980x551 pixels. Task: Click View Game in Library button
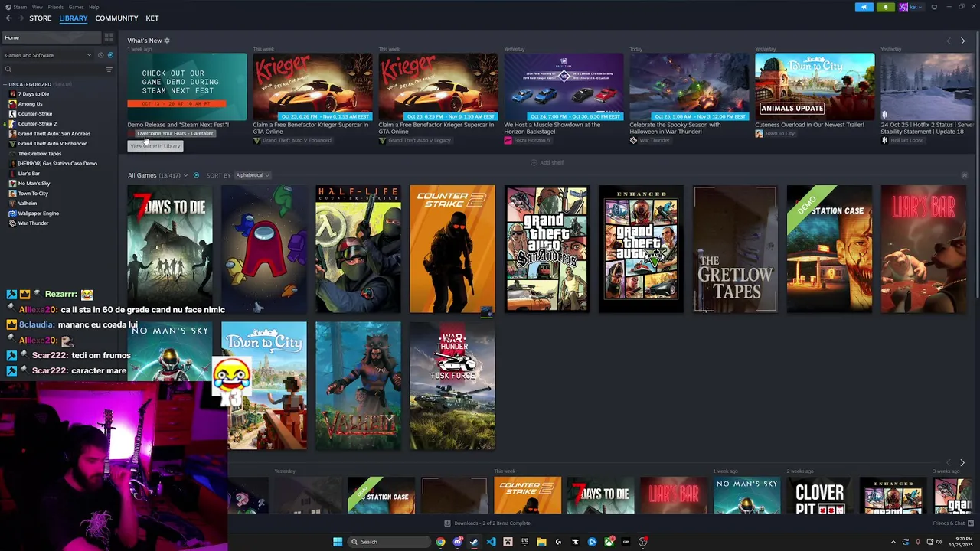pyautogui.click(x=155, y=145)
